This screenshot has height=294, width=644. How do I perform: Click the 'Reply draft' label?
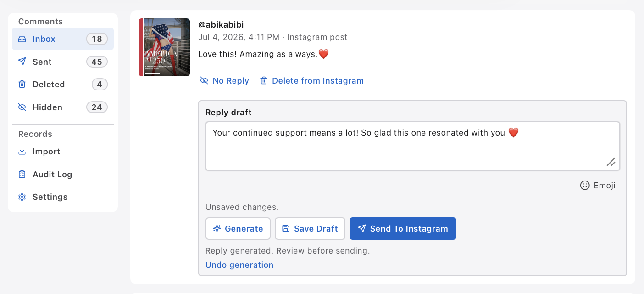pos(228,113)
